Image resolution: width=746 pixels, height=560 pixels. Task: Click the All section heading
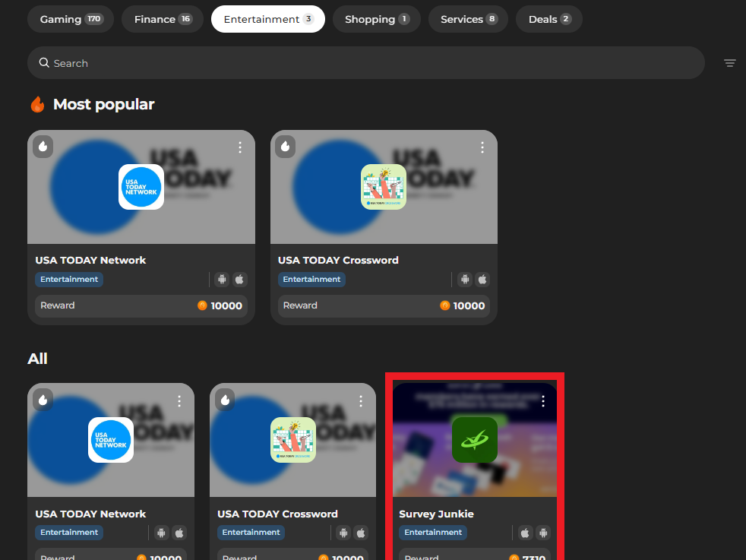[37, 359]
